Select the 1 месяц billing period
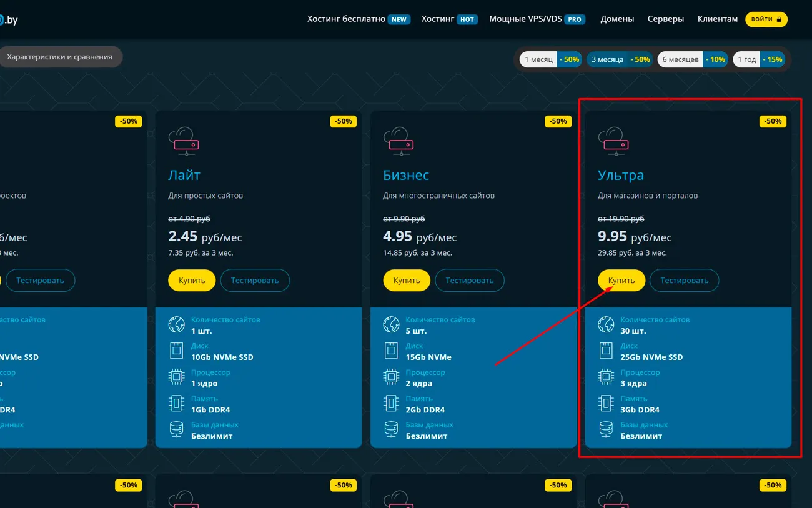The width and height of the screenshot is (812, 508). click(x=552, y=59)
